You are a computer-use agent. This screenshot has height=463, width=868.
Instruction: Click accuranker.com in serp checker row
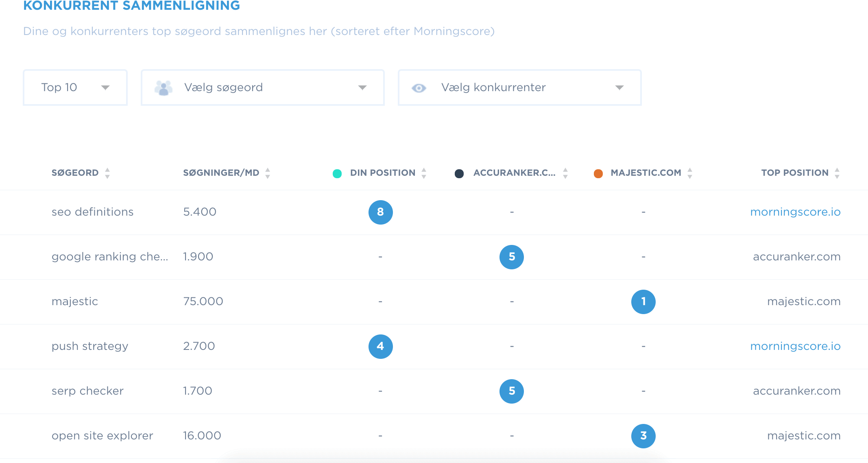point(796,391)
